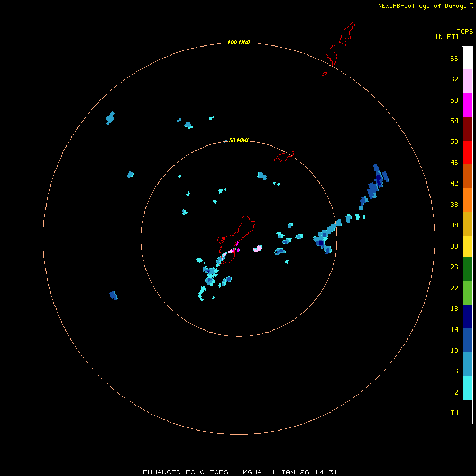Click the light pink echo east of Guam
476x476 pixels.
coord(258,249)
